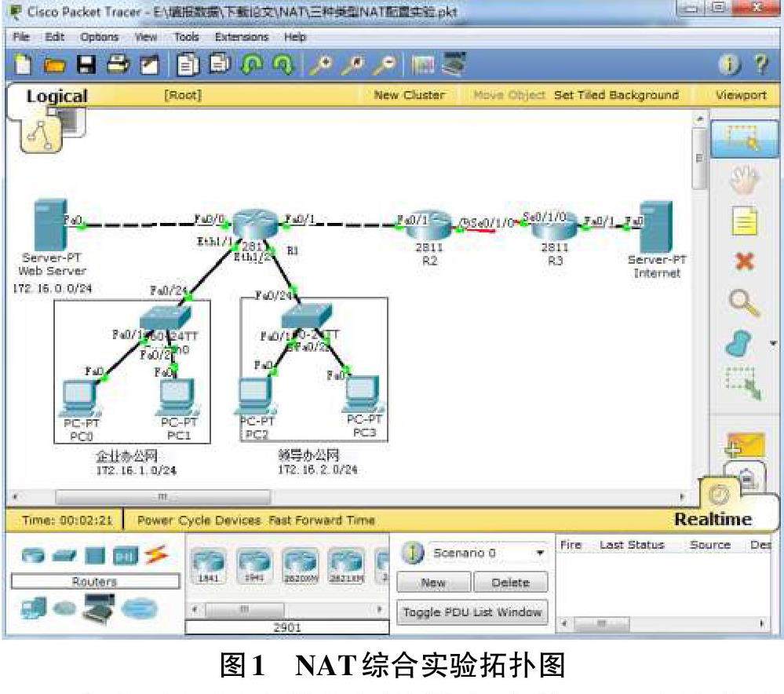Click Power Cycle Devices
This screenshot has width=784, height=694.
199,520
